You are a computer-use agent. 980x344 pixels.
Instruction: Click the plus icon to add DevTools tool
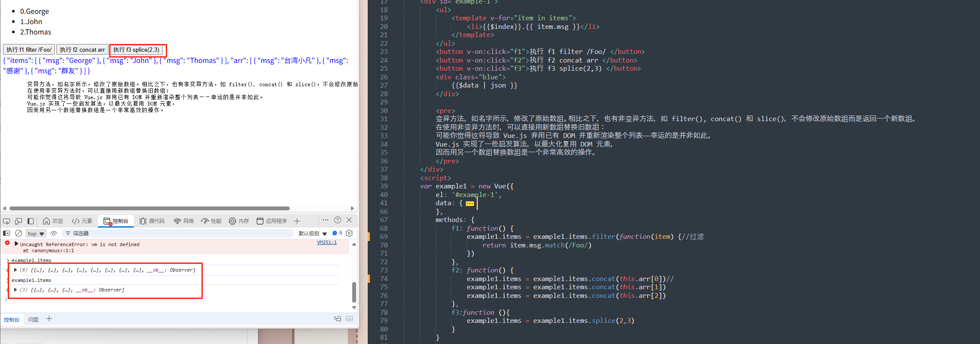tap(297, 221)
